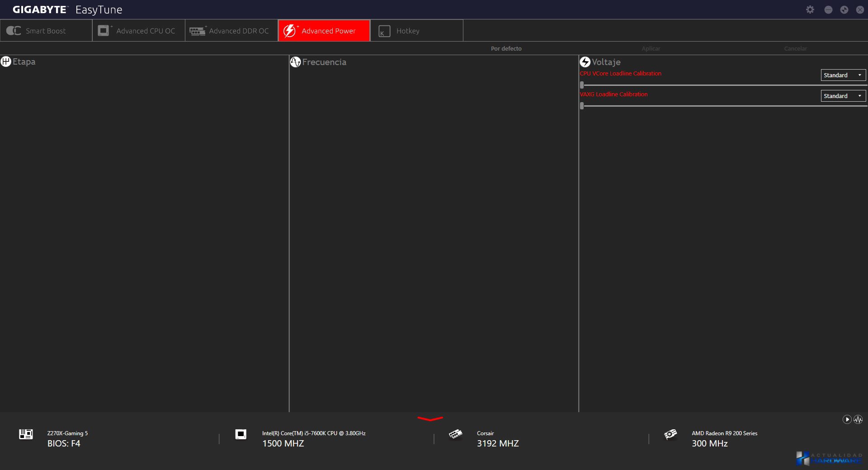
Task: Open VAXG Loadline Calibration dropdown
Action: click(843, 96)
